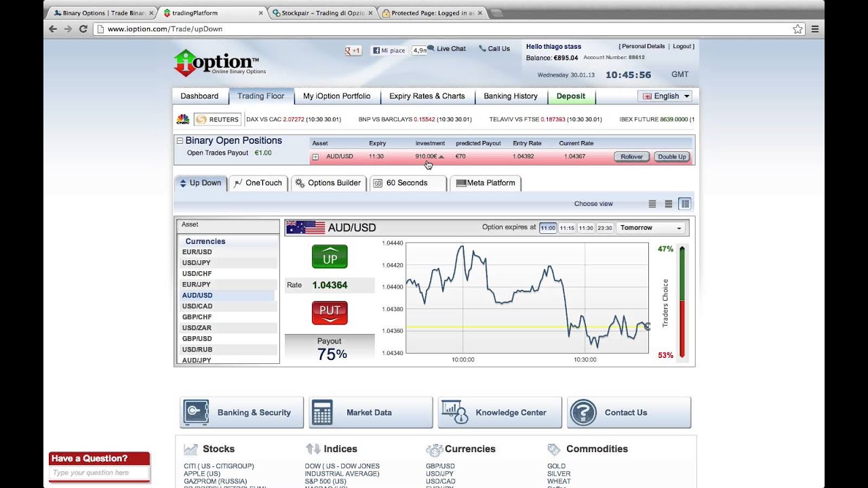Click the Google +1 icon
This screenshot has width=868, height=488.
tap(353, 50)
